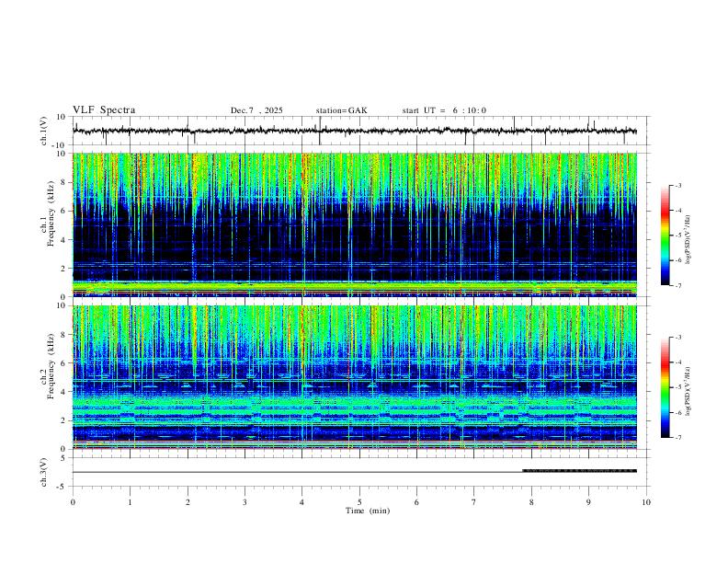Click the "-5" tick on ch.3(V) axis

[63, 487]
